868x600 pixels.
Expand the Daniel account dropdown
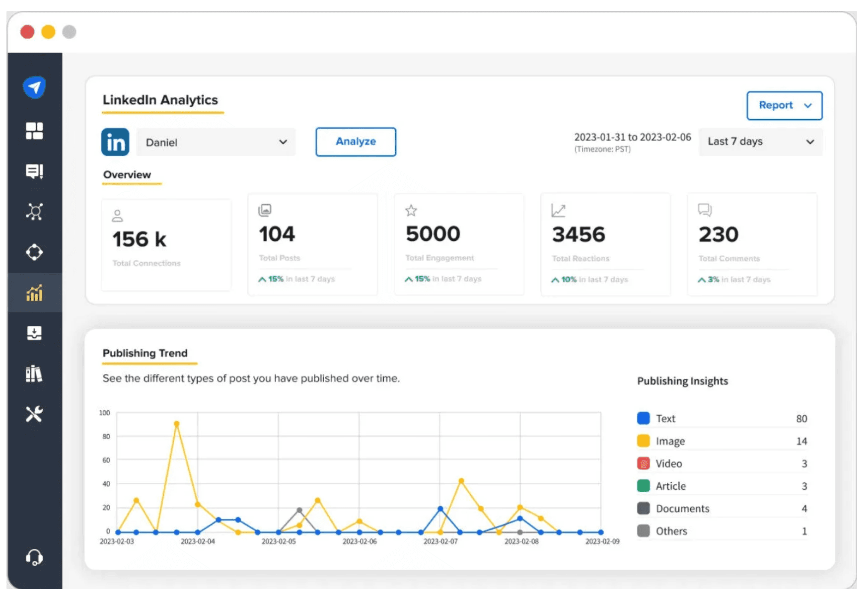(216, 142)
